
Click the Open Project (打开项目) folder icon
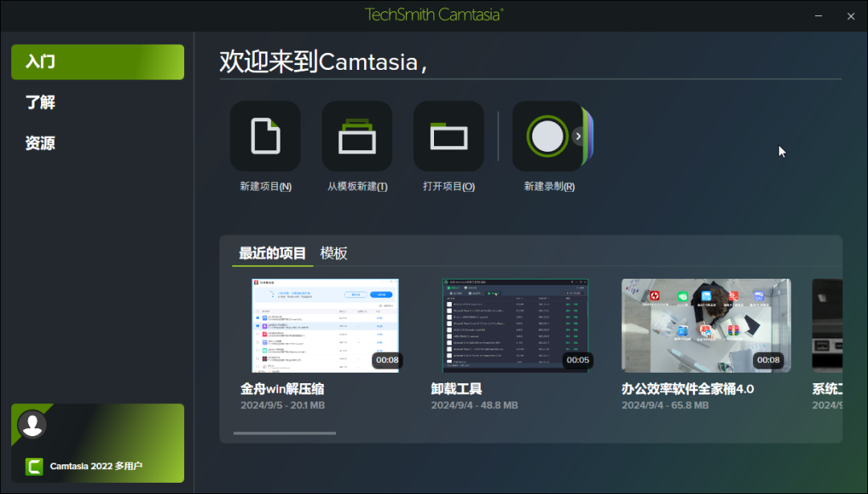click(449, 136)
